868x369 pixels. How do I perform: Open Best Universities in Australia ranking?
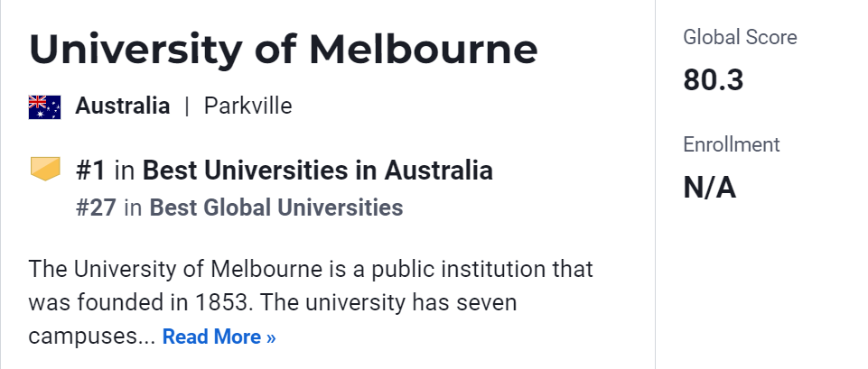click(x=318, y=170)
